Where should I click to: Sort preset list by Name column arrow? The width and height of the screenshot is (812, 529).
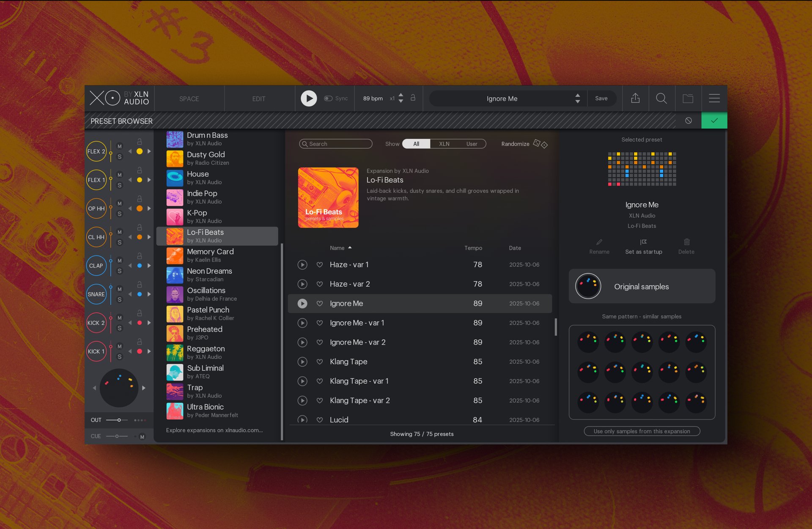point(350,248)
